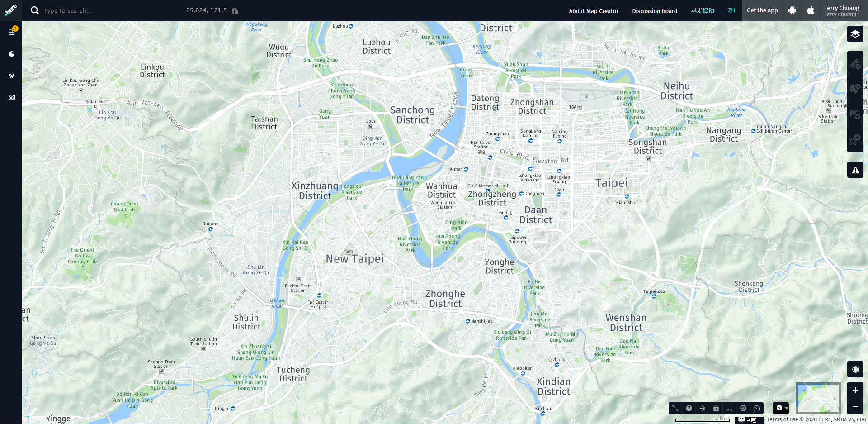Toggle the road access lock filter

[x=716, y=408]
